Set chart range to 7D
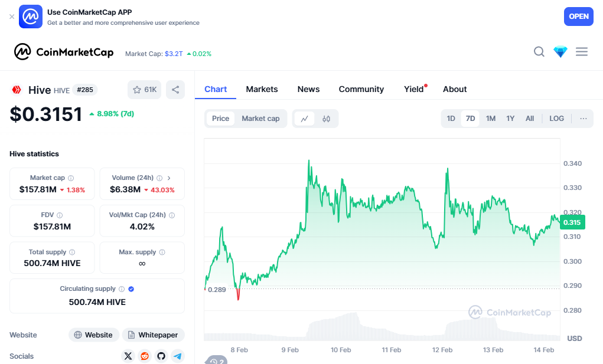The height and width of the screenshot is (364, 603). click(x=470, y=119)
